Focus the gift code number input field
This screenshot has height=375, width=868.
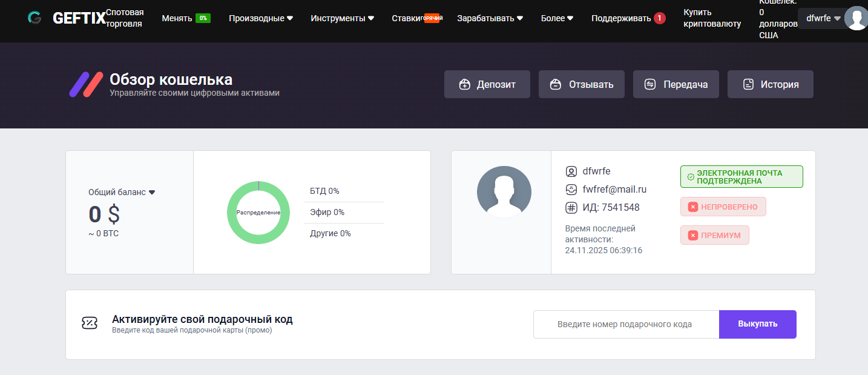(625, 324)
